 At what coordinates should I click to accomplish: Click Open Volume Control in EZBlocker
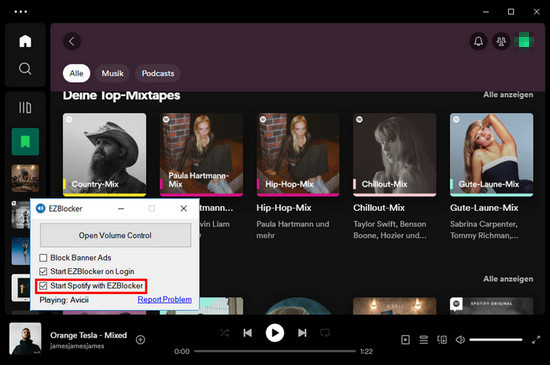click(x=115, y=235)
